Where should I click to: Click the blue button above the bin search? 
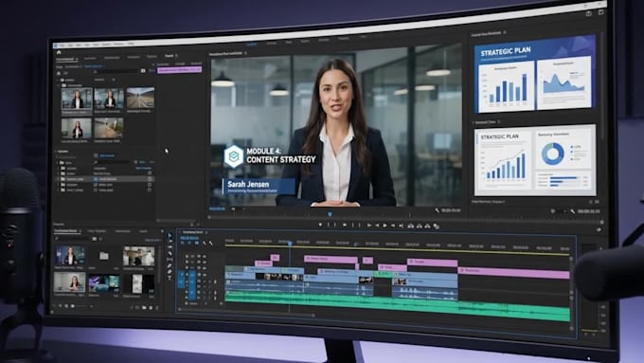(107, 155)
